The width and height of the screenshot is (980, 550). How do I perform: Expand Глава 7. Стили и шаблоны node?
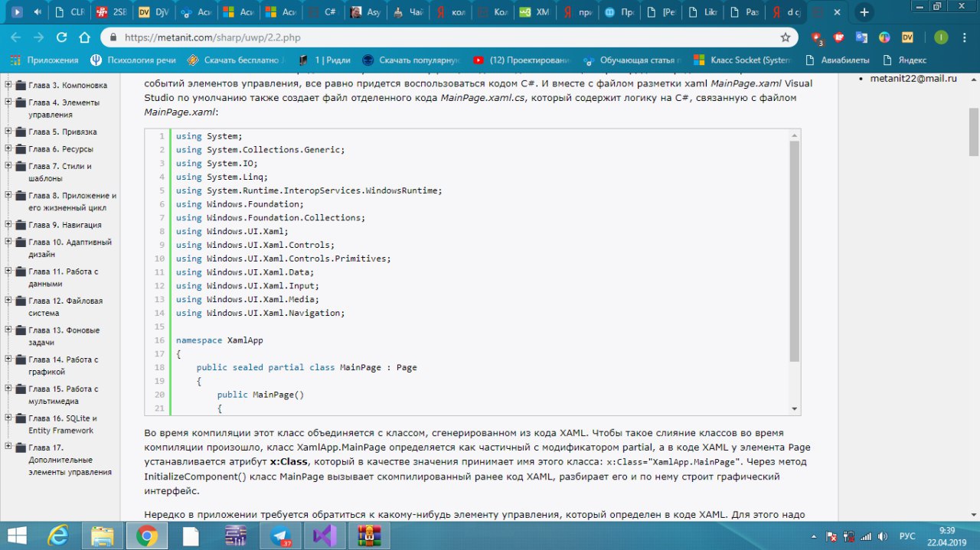point(8,165)
